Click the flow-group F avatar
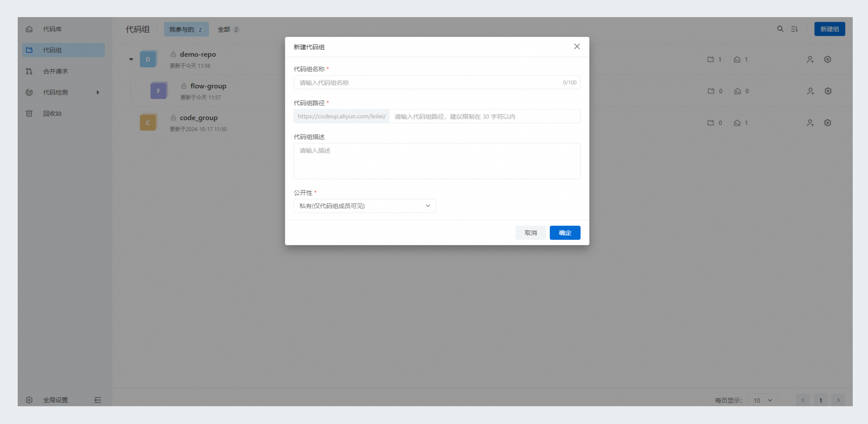Screen dimensions: 868x424 click(x=159, y=91)
